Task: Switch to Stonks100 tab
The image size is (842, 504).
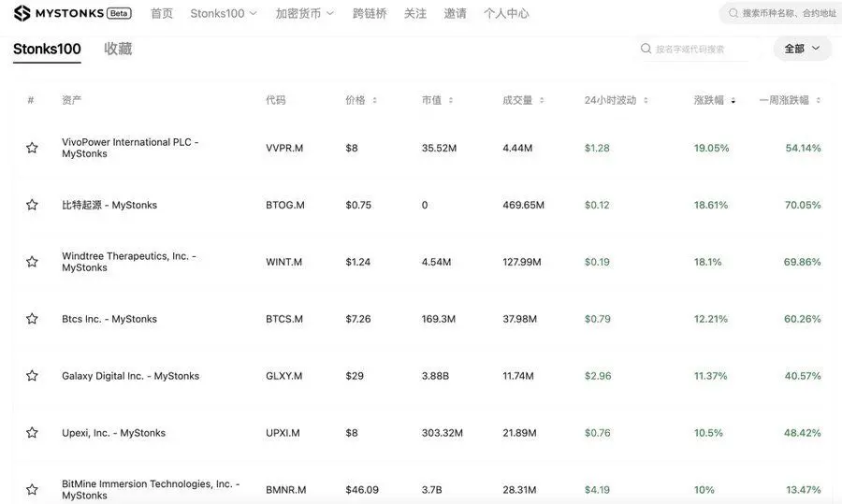Action: coord(47,50)
